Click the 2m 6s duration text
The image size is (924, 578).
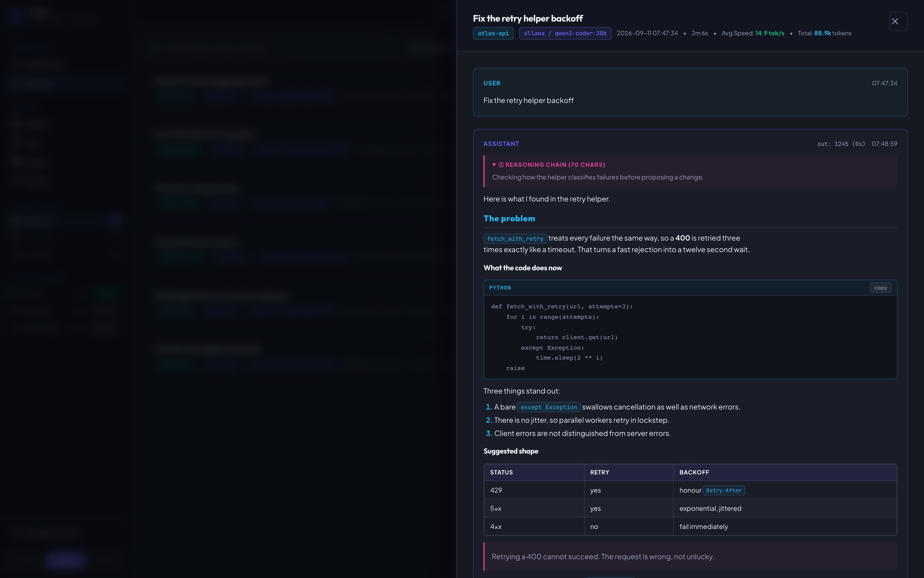[699, 33]
